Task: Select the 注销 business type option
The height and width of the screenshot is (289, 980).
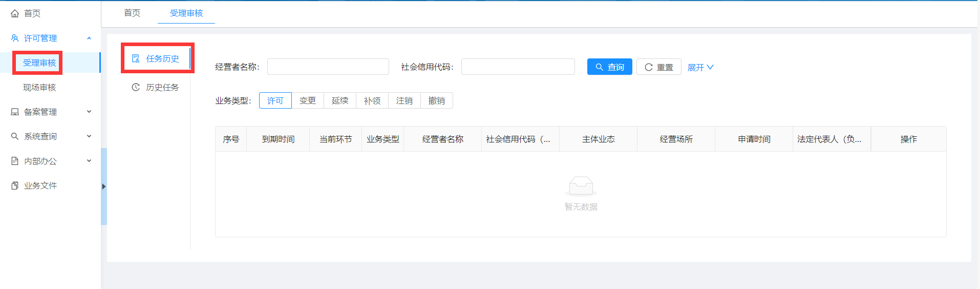Action: [x=404, y=100]
